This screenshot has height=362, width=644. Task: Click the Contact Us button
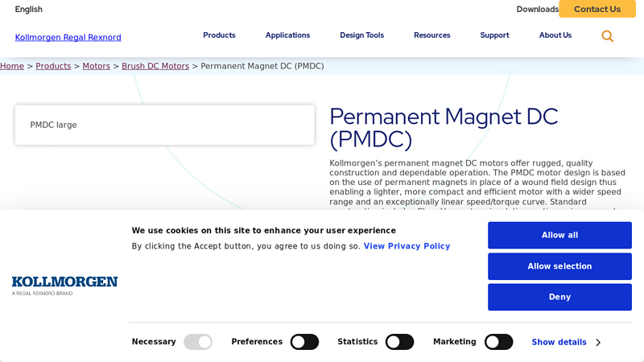[x=597, y=9]
